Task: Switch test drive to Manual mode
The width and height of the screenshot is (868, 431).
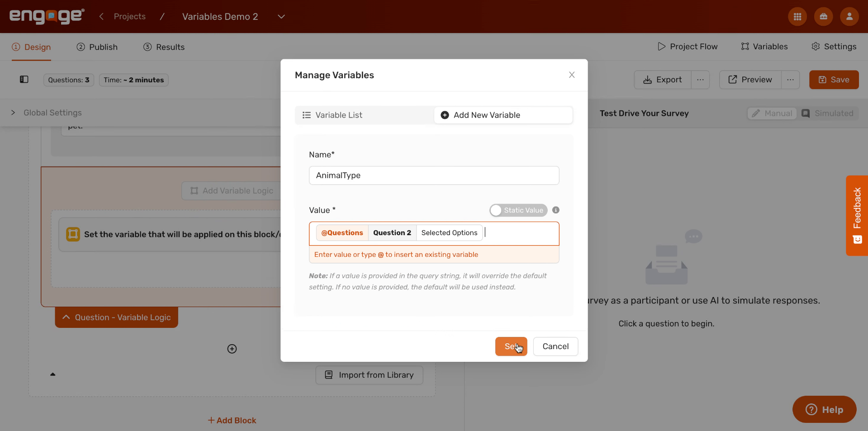Action: (773, 113)
